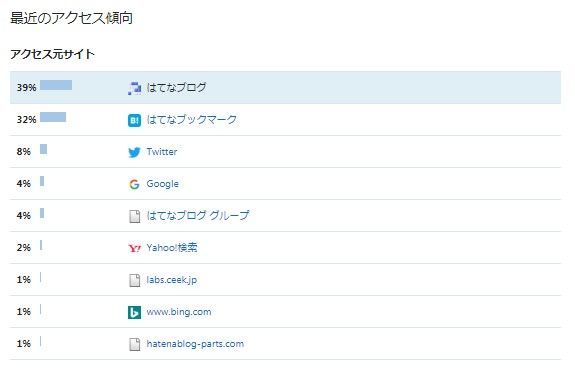The width and height of the screenshot is (575, 374).
Task: Click the 8% percentage value
Action: 23,151
